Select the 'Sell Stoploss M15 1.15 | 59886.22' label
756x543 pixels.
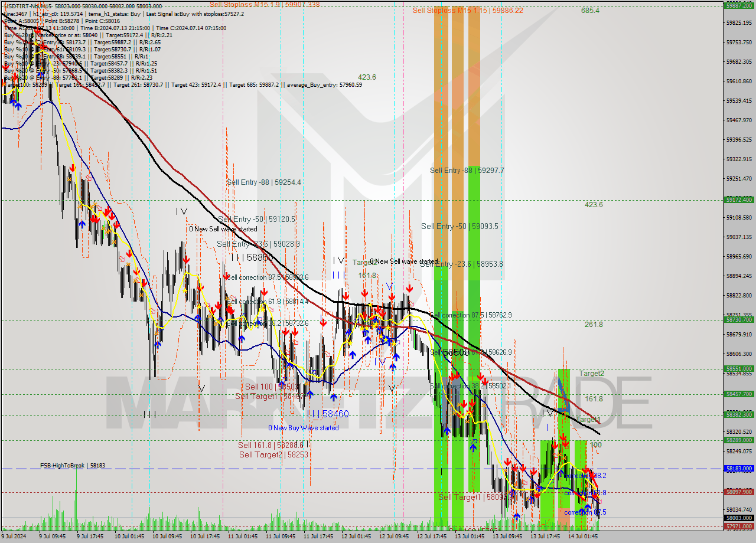[468, 11]
